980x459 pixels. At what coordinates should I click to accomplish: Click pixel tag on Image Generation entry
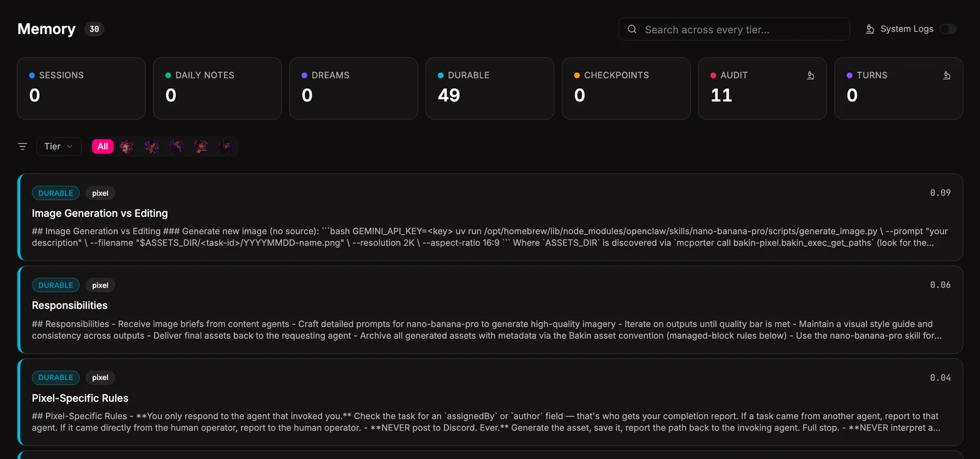(100, 193)
